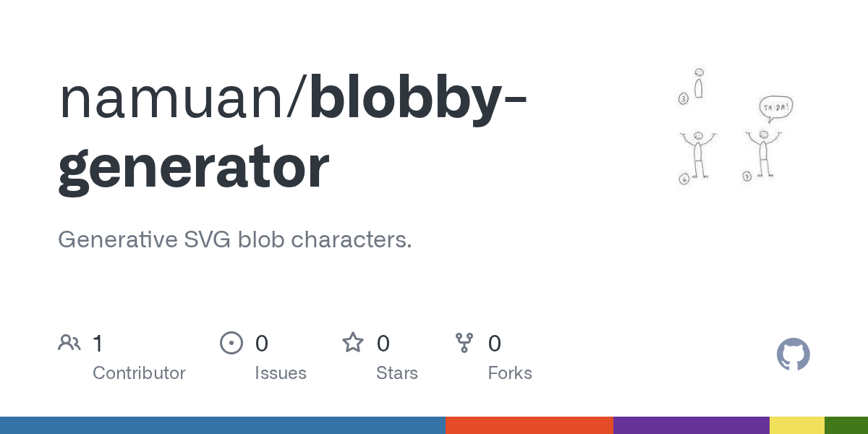Click the bold word "generator" in title

click(193, 168)
